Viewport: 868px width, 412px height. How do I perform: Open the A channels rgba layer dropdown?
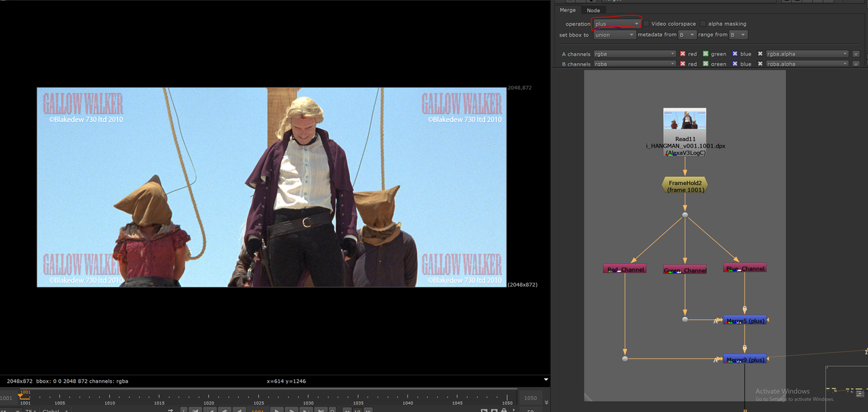pos(635,54)
